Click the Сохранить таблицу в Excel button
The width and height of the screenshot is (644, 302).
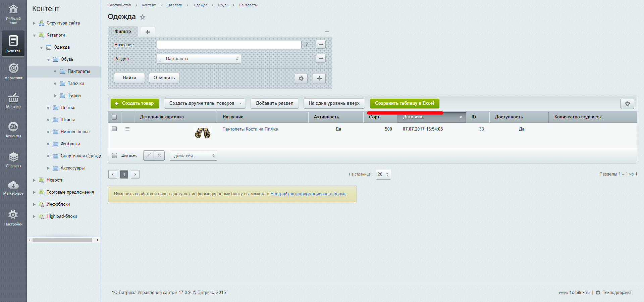(x=404, y=103)
